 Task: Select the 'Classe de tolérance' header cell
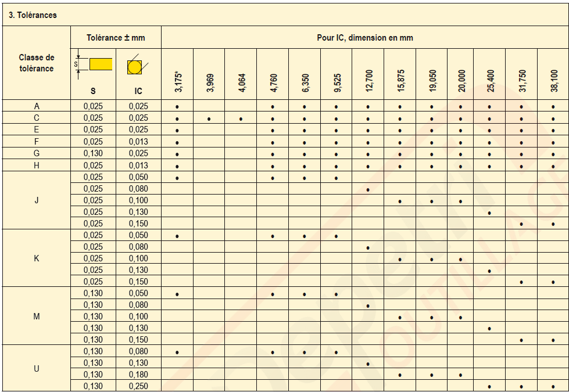point(36,63)
